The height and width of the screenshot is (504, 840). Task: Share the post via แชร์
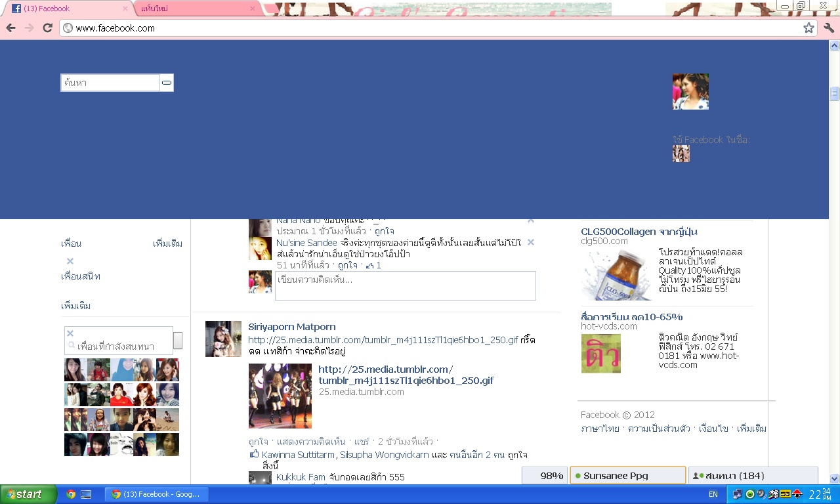362,441
